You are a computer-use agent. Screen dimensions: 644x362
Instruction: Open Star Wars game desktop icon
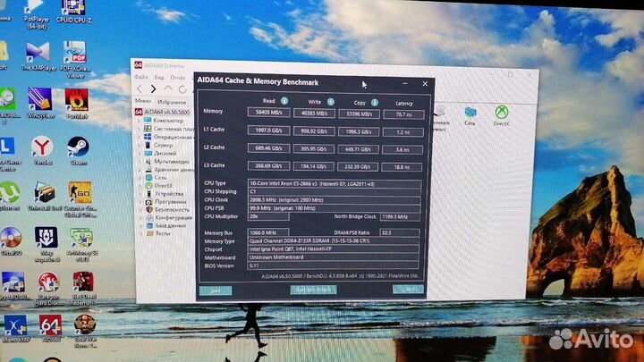(x=85, y=332)
